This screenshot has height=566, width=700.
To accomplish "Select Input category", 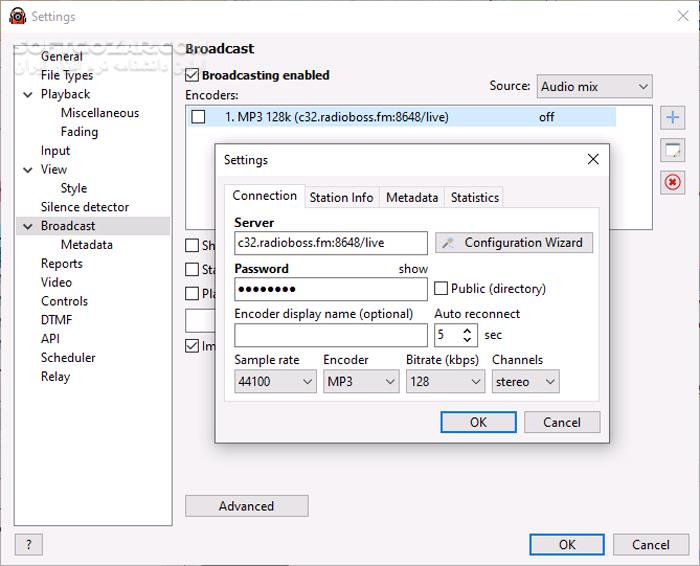I will [55, 151].
